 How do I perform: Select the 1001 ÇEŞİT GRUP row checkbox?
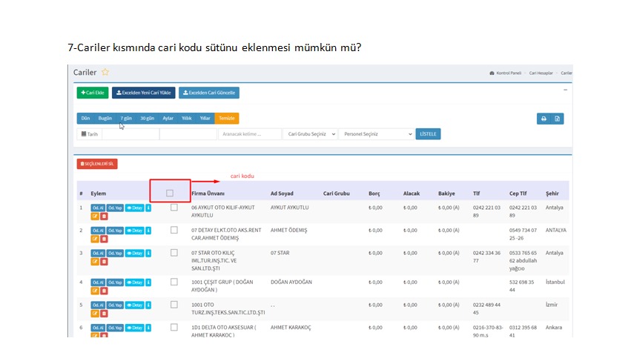click(174, 282)
